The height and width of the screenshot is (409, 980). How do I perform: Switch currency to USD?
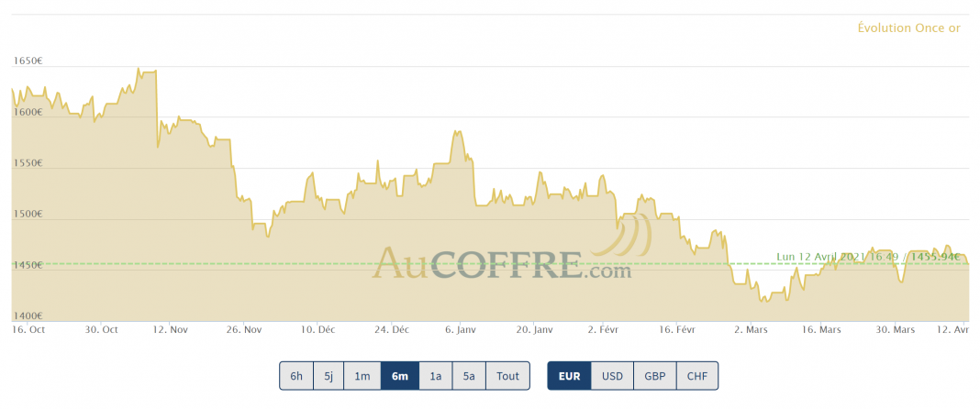(x=613, y=376)
